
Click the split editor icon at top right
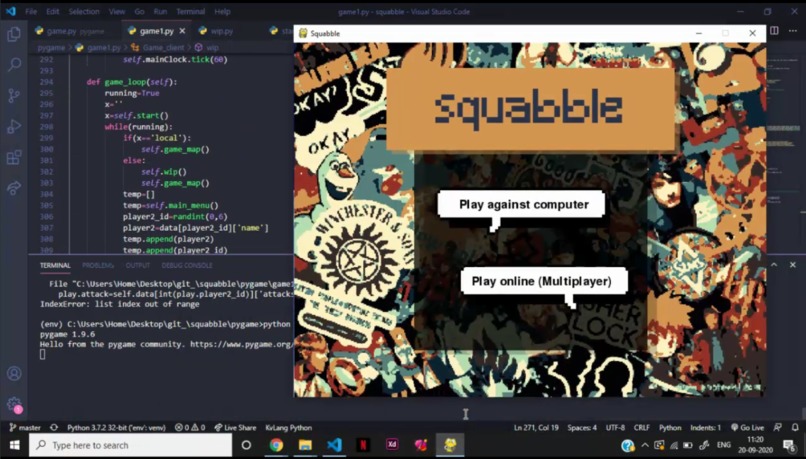pyautogui.click(x=774, y=31)
